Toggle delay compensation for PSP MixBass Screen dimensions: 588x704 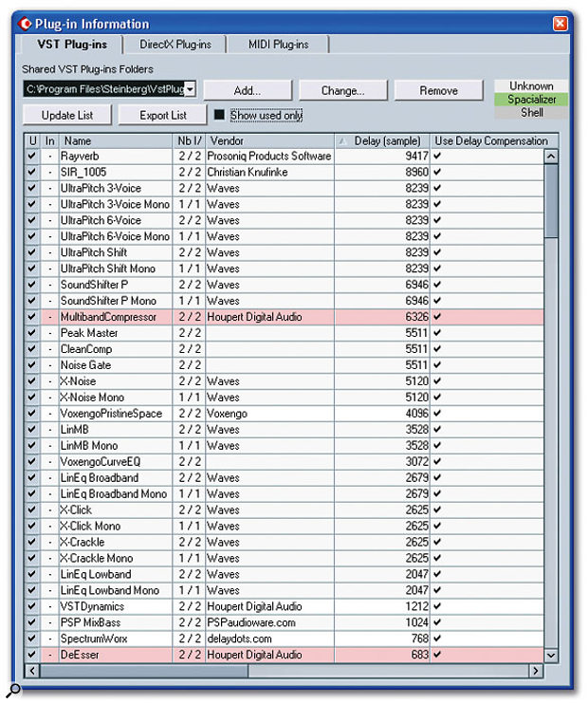click(x=437, y=622)
